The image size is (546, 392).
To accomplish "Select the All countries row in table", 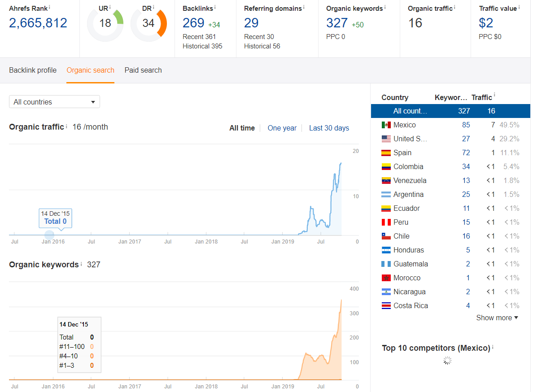I will point(450,111).
